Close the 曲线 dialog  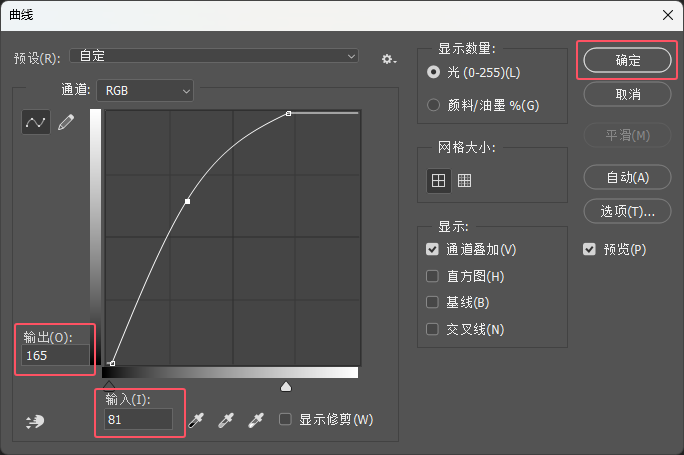click(x=667, y=15)
